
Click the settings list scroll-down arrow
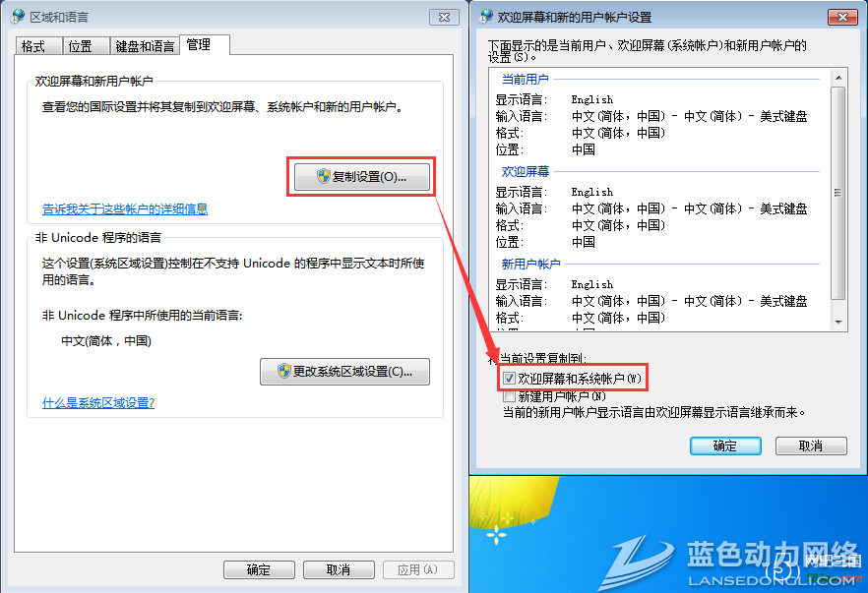click(838, 322)
